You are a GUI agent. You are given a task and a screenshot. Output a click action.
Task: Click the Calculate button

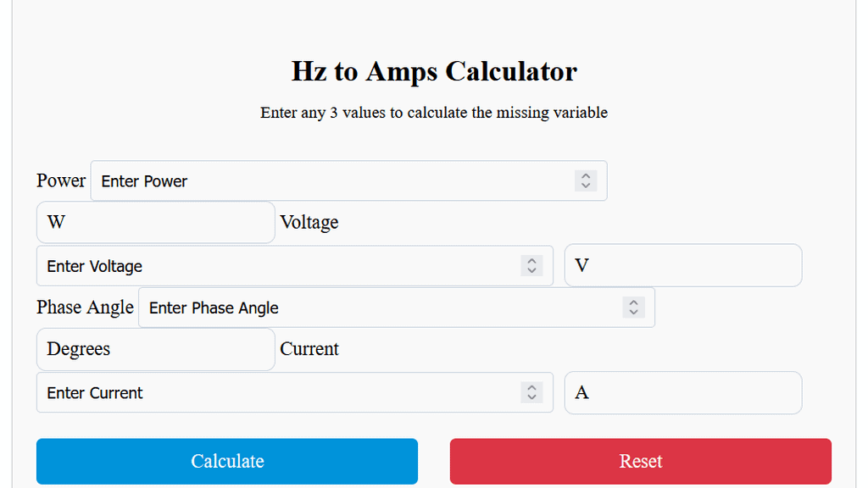tap(226, 461)
